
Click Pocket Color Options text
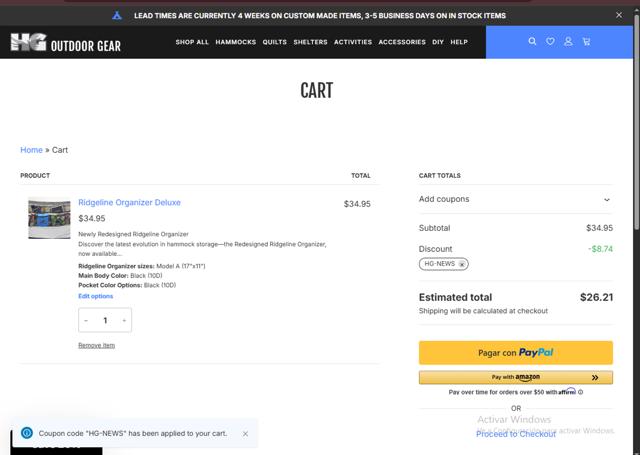click(127, 285)
